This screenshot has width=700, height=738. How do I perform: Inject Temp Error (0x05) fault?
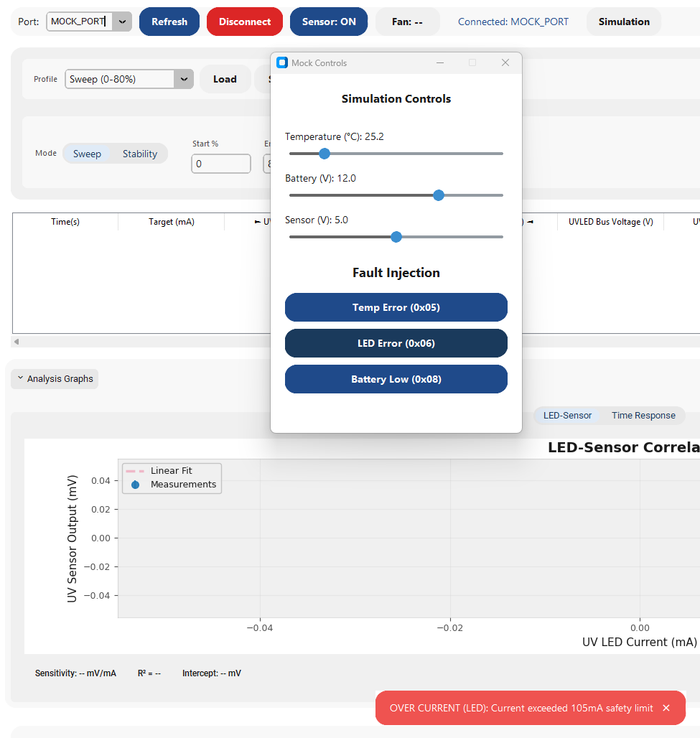[x=396, y=307]
